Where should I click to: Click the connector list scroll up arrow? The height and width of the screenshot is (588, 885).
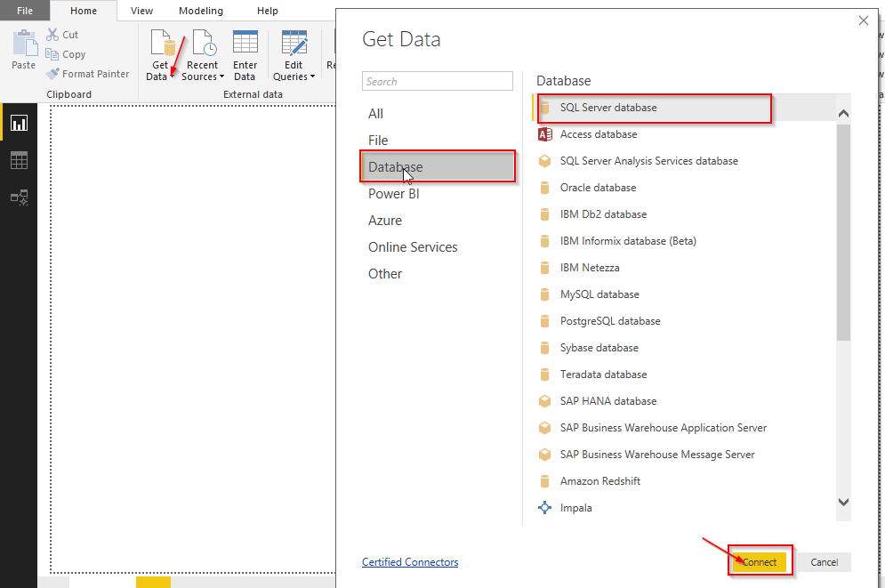[x=843, y=114]
